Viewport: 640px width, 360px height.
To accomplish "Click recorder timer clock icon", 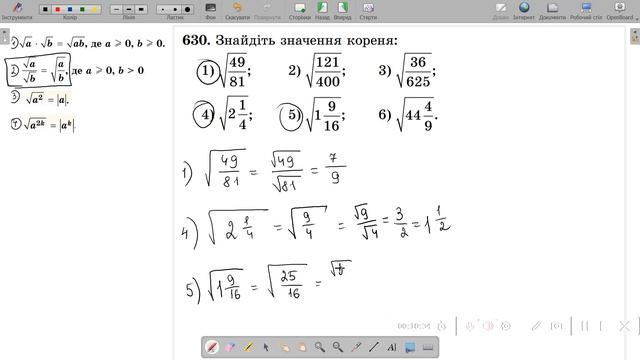I will pyautogui.click(x=442, y=326).
